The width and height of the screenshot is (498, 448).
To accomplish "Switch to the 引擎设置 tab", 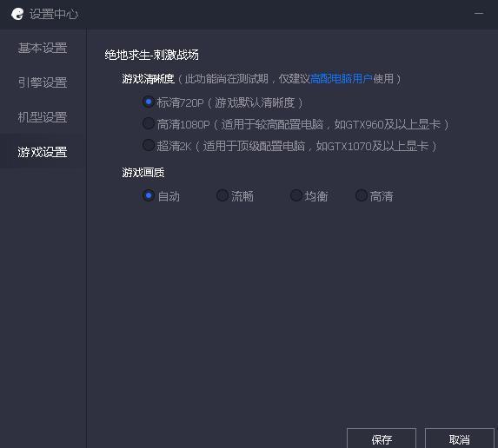I will click(x=43, y=82).
